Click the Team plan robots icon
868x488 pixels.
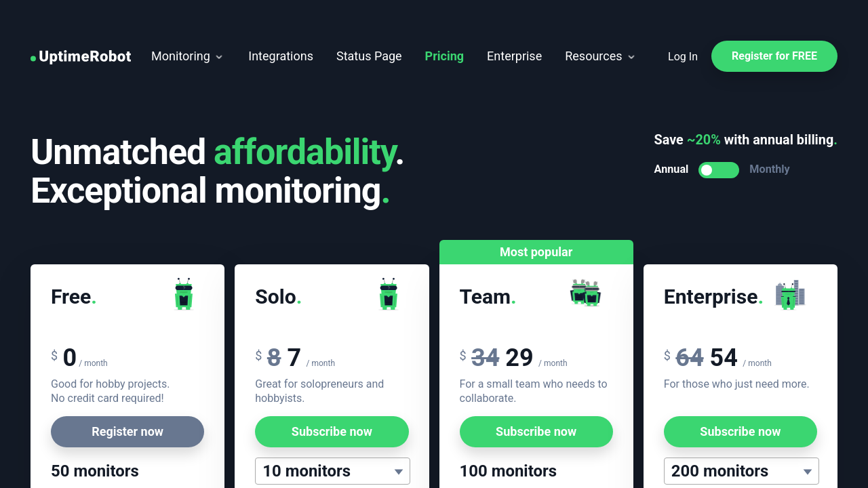click(585, 293)
